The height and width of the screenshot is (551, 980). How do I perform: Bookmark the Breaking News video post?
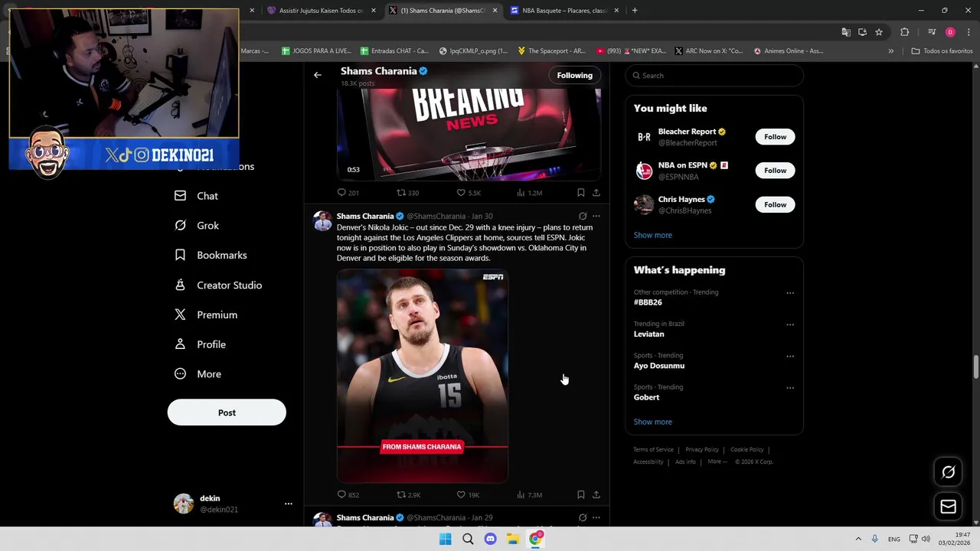(x=580, y=193)
